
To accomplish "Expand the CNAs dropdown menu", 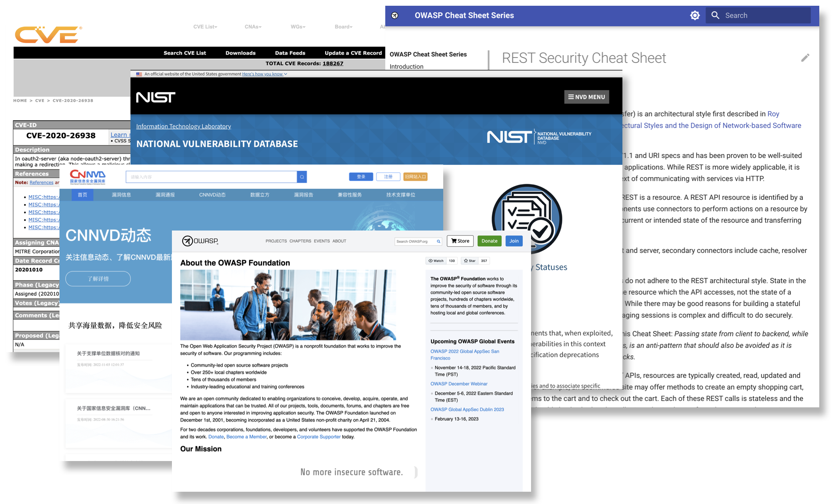I will 252,26.
